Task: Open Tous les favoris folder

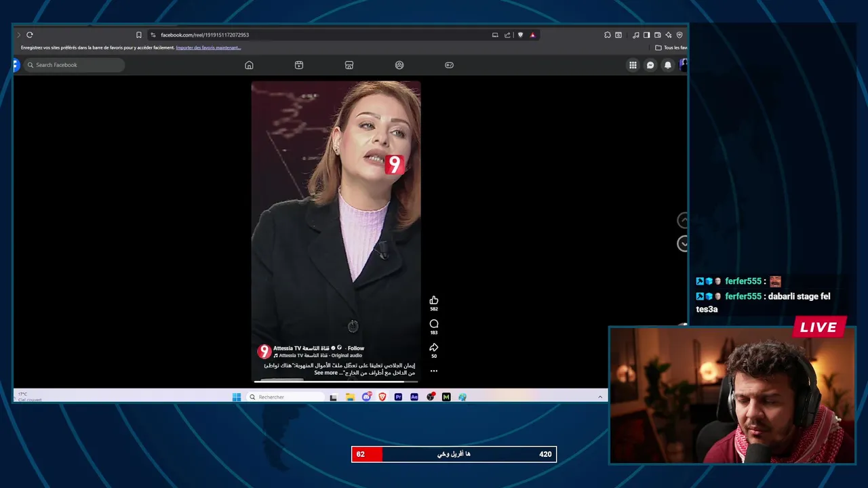Action: [671, 47]
